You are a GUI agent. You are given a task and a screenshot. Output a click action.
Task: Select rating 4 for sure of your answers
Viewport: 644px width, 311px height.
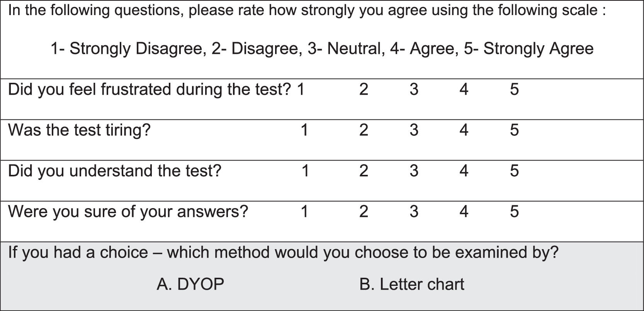point(464,212)
